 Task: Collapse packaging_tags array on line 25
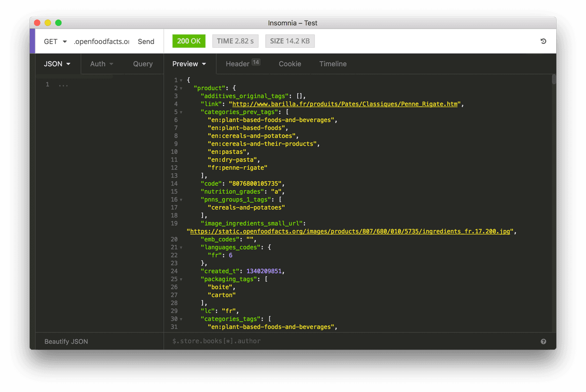(181, 279)
